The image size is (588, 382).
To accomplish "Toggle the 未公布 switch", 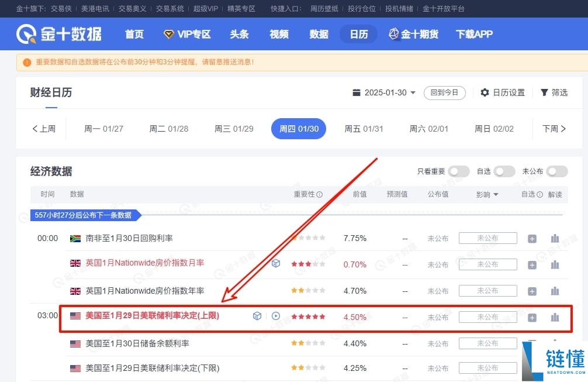I will (557, 171).
